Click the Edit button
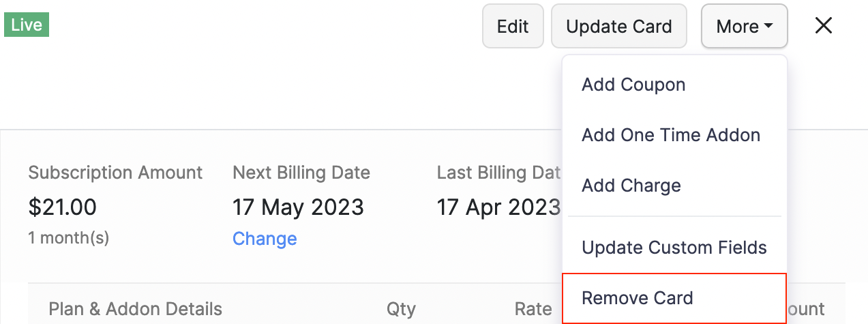The image size is (868, 324). [x=513, y=27]
